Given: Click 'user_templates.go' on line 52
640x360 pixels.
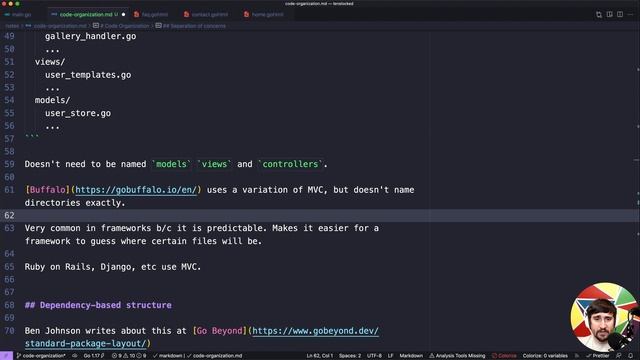Looking at the screenshot, I should click(88, 75).
